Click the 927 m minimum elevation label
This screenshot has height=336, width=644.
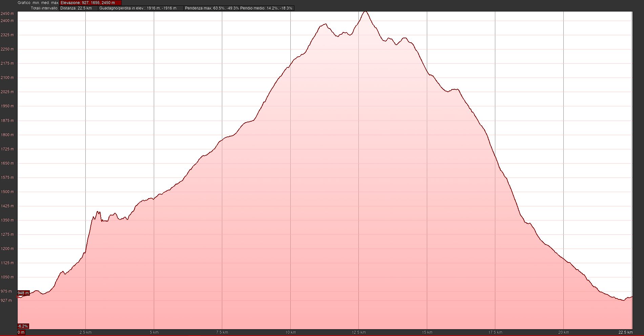(x=6, y=300)
